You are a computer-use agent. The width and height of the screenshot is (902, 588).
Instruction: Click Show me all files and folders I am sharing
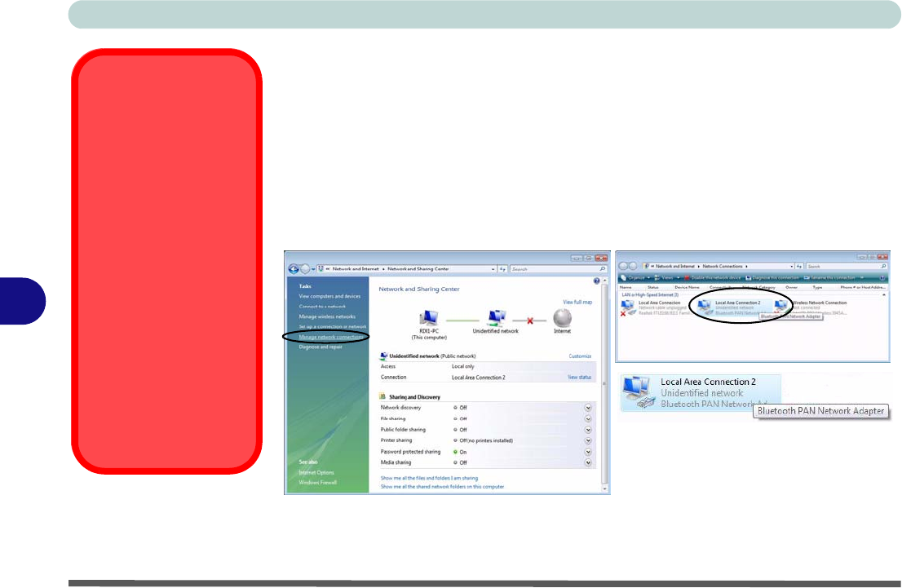(x=429, y=478)
